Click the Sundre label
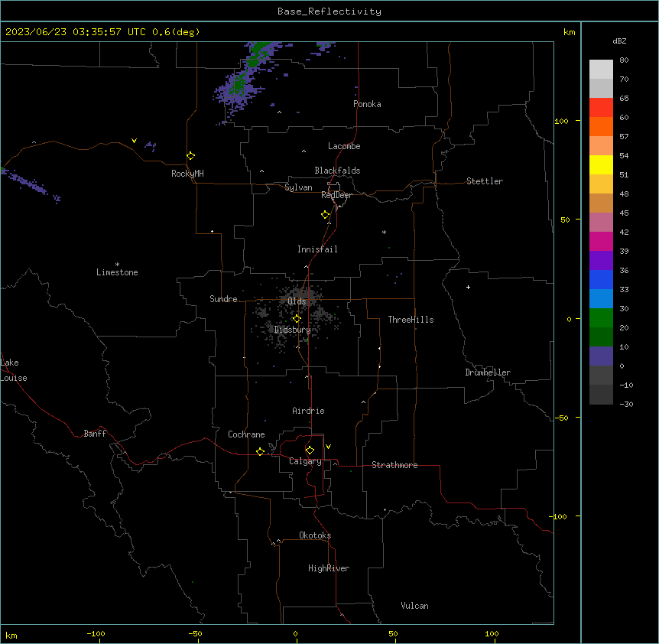Image resolution: width=659 pixels, height=644 pixels. (223, 299)
